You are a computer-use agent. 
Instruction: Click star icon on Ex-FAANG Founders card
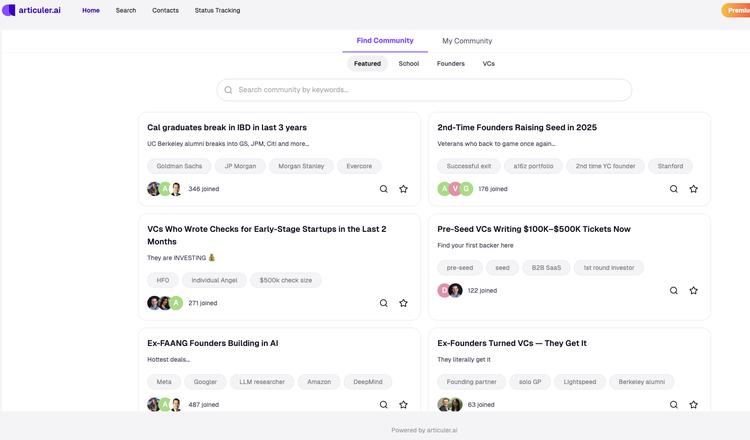(x=403, y=405)
